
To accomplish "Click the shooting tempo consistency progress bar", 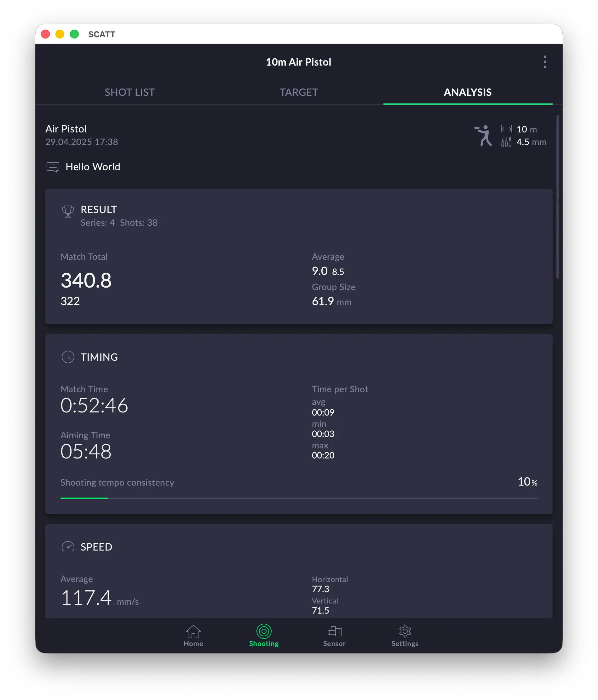I will tap(298, 497).
